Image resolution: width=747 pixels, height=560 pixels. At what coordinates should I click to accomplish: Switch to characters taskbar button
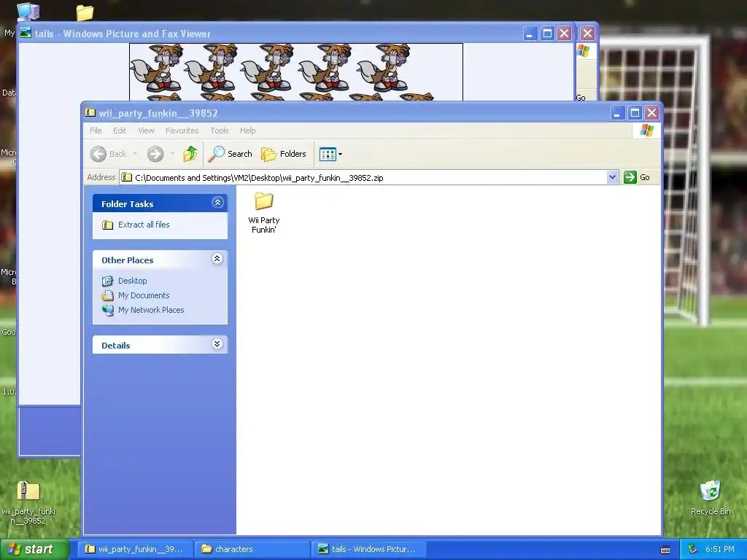252,549
